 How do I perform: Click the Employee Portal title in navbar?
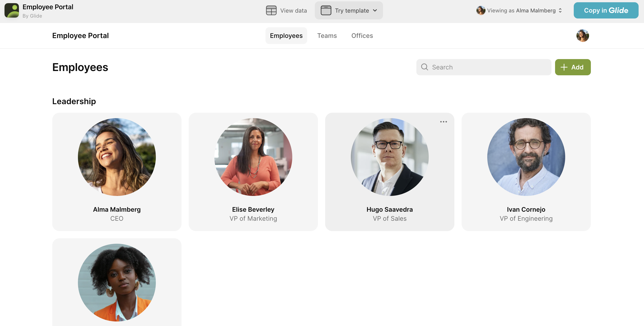pyautogui.click(x=81, y=36)
